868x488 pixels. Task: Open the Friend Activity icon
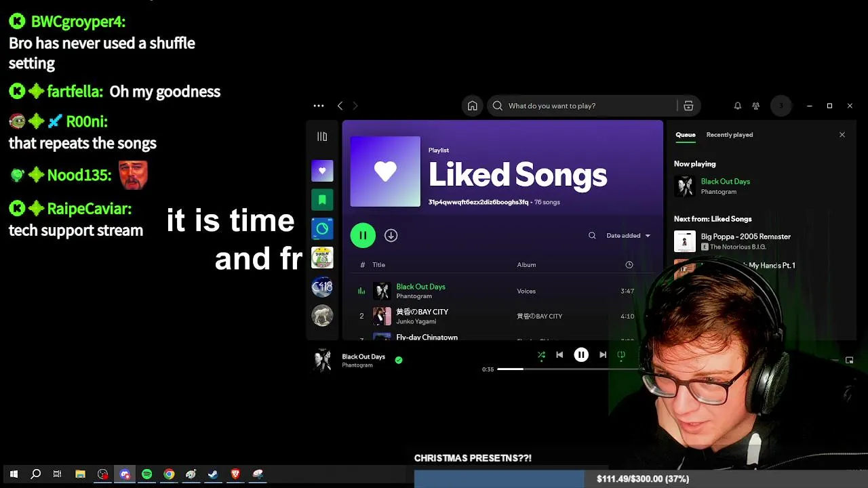click(x=756, y=106)
